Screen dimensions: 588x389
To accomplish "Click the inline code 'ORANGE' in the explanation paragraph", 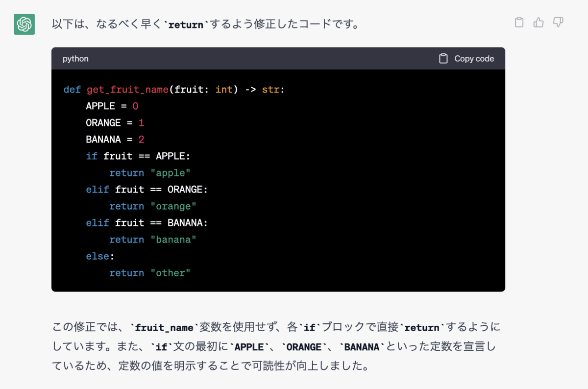I will coord(304,347).
